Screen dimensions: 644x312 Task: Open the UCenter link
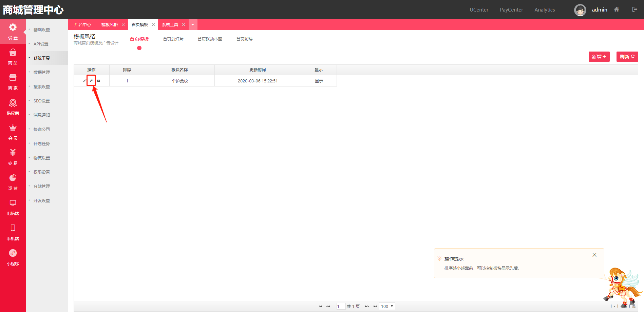click(x=479, y=10)
